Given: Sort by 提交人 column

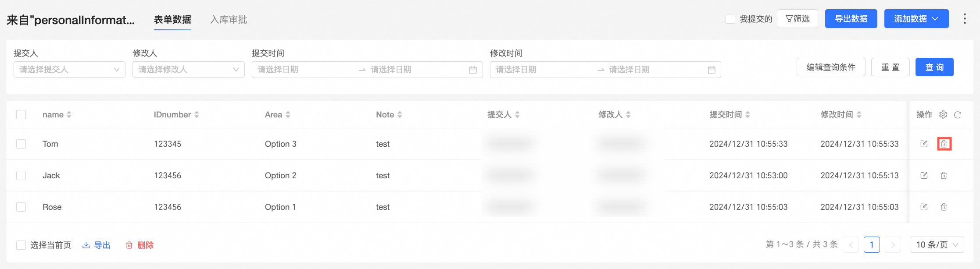Looking at the screenshot, I should coord(517,114).
